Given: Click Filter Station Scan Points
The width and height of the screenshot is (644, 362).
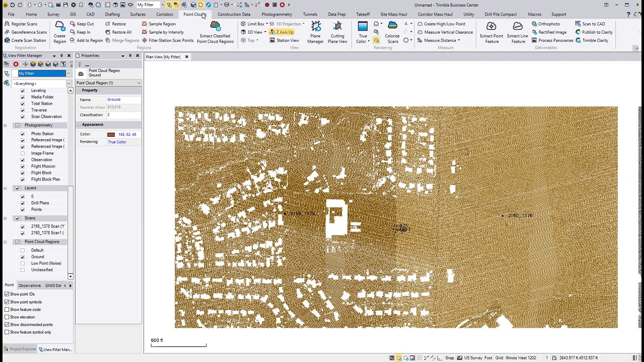Looking at the screenshot, I should click(168, 40).
